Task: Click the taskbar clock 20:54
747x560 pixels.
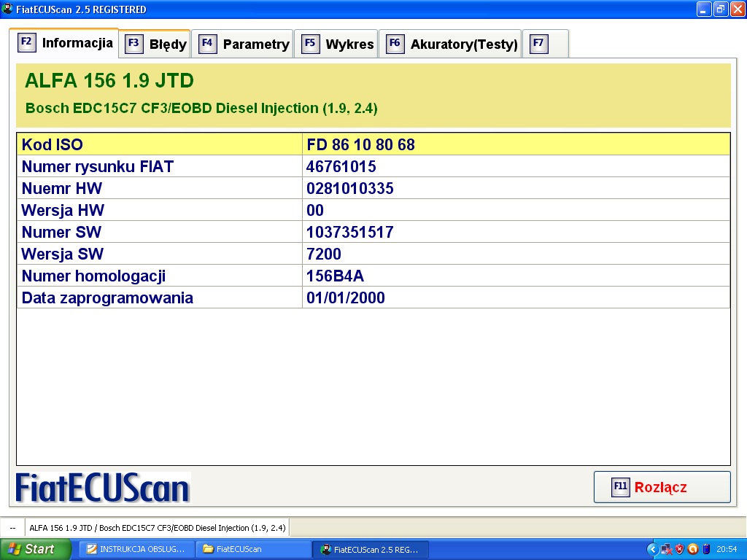Action: pyautogui.click(x=727, y=549)
